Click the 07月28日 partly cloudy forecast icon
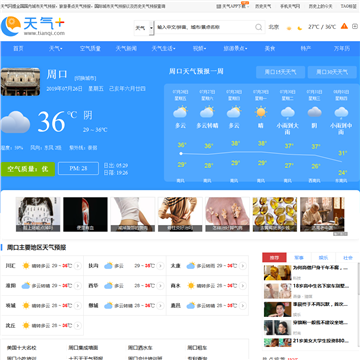The image size is (360, 360). [234, 112]
